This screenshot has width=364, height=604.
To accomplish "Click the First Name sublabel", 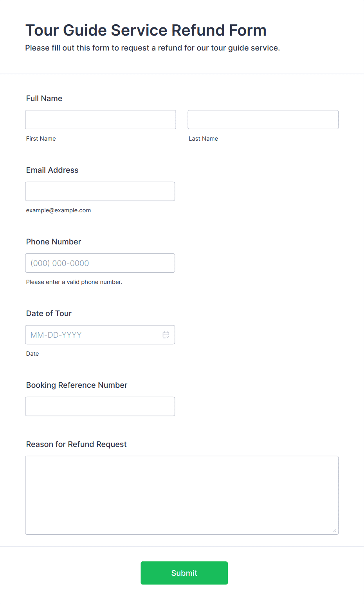I will coord(41,139).
